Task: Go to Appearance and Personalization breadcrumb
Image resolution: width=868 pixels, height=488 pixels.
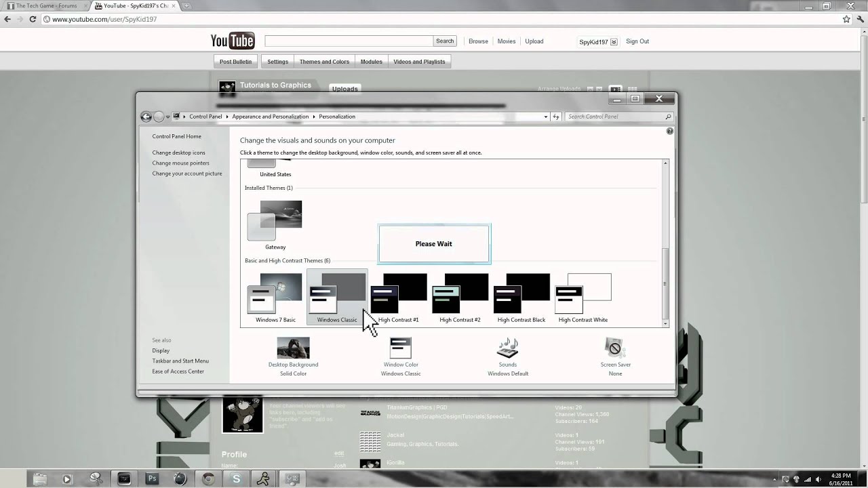Action: [271, 117]
